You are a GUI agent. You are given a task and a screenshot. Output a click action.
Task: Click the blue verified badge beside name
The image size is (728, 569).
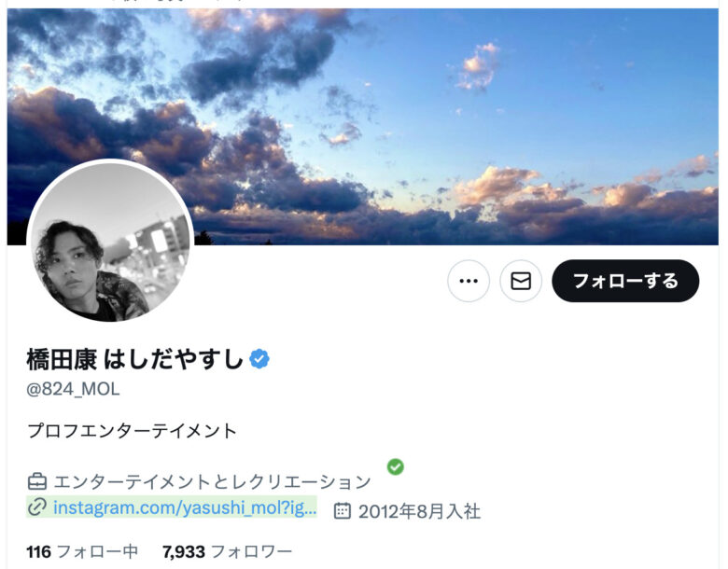coord(259,359)
